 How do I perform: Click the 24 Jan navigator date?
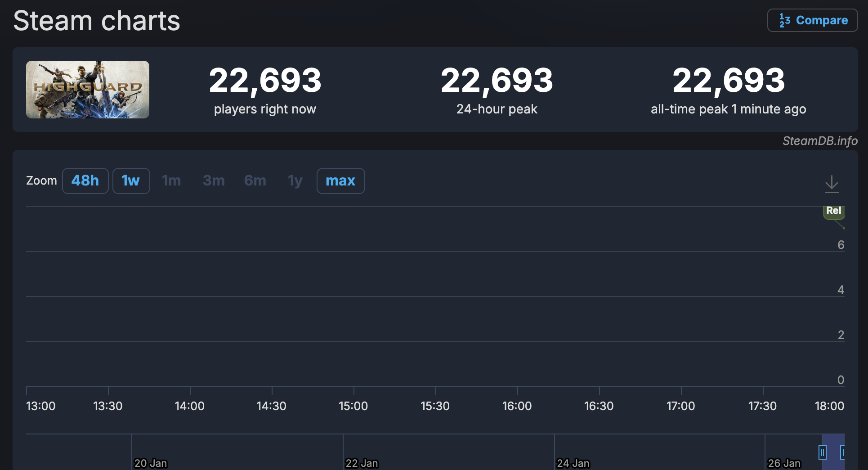tap(573, 463)
